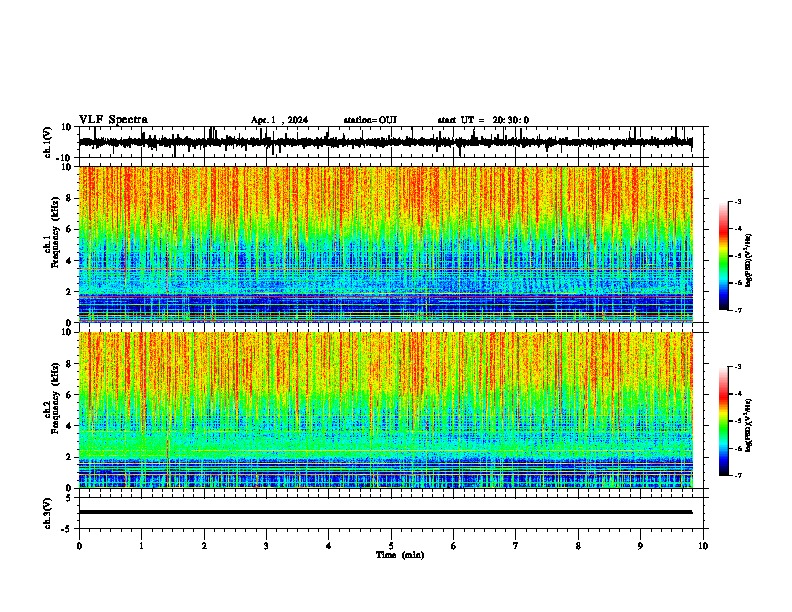Click ch.1 colorbar log(PSD) units label
792x612 pixels.
(749, 260)
